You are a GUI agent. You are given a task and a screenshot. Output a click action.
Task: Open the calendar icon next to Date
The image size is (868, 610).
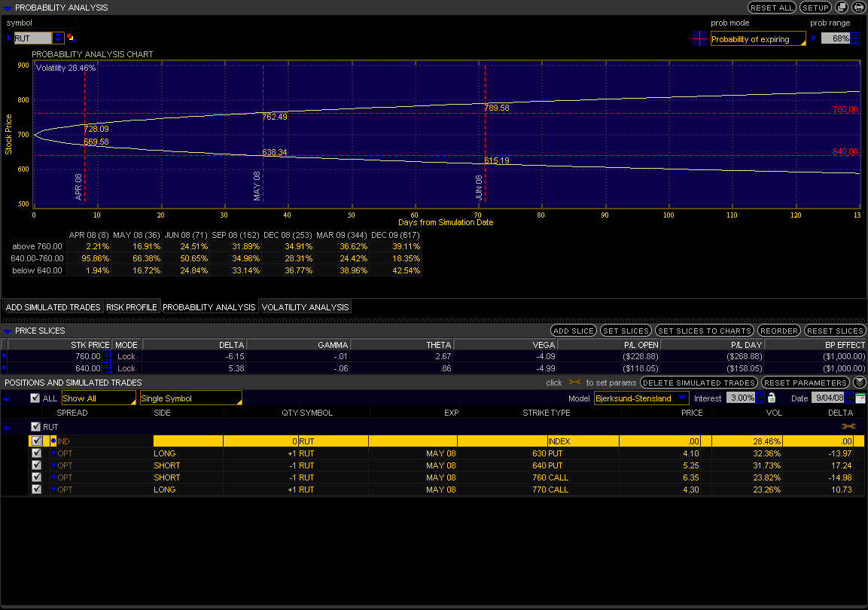[860, 398]
